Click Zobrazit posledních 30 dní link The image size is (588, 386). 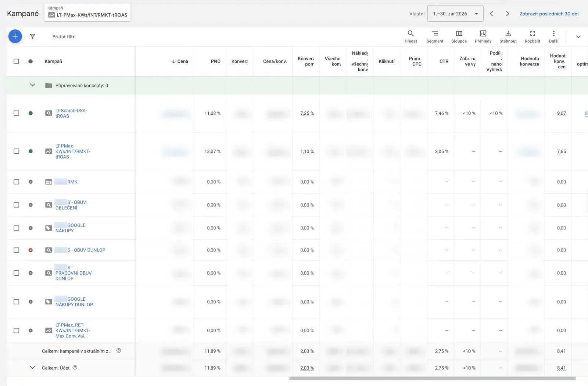point(549,14)
